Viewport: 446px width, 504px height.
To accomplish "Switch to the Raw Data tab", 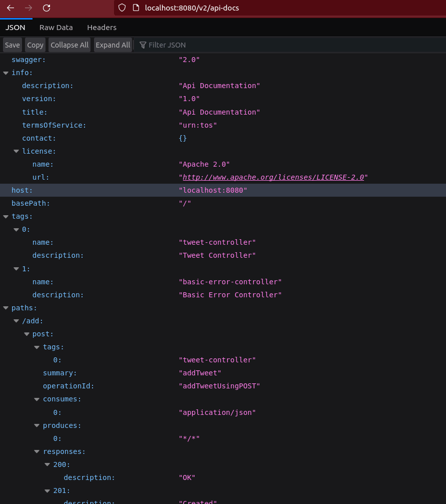I will tap(56, 28).
